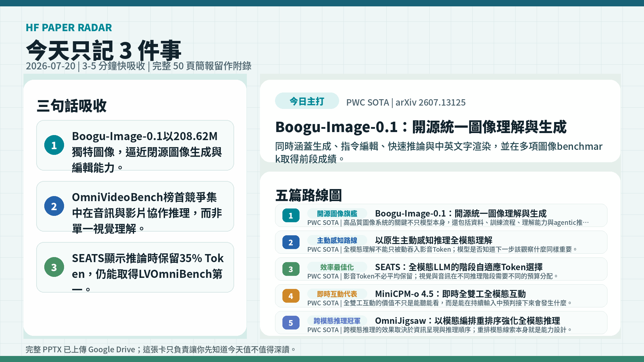Click the footer note 完整 PPTX 已上傳 Google Drive
This screenshot has width=644, height=362.
pyautogui.click(x=161, y=350)
